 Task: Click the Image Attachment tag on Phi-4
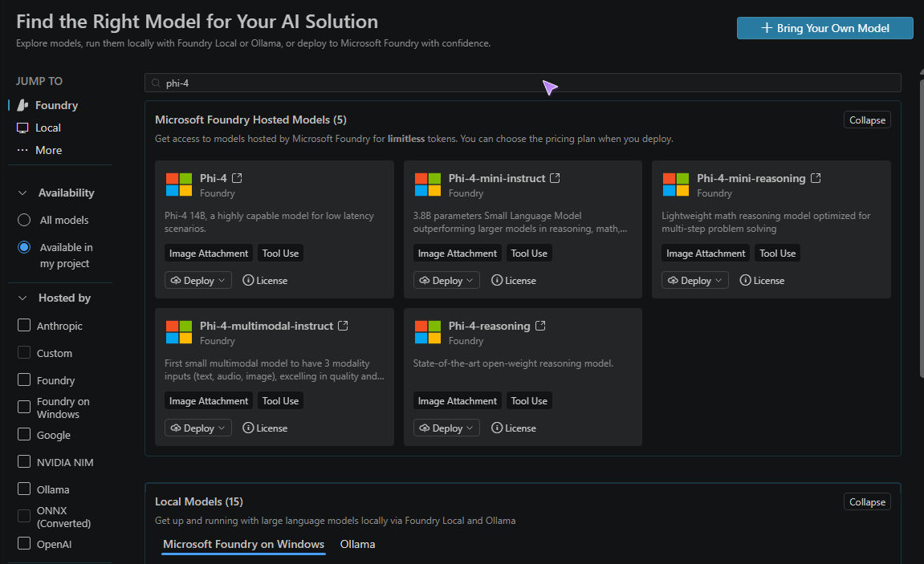tap(209, 254)
